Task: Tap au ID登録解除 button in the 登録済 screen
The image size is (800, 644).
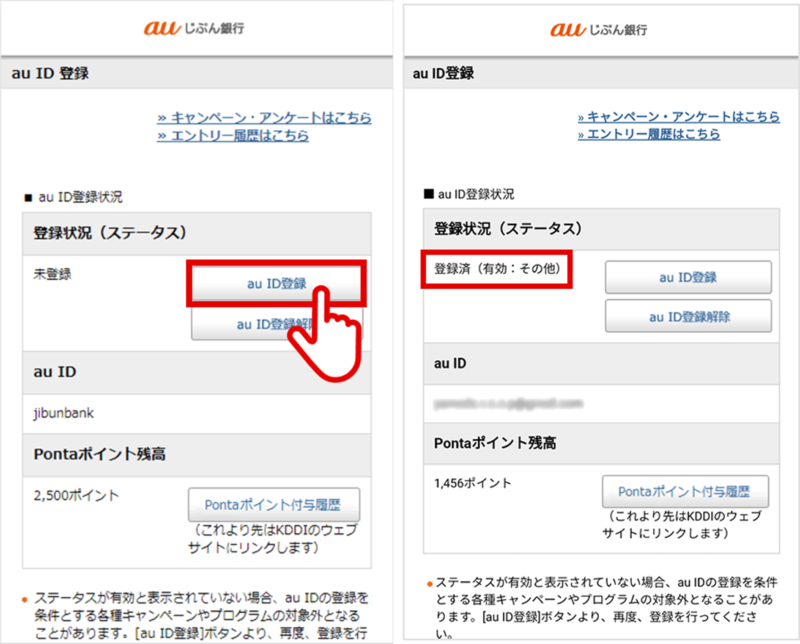Action: [688, 316]
